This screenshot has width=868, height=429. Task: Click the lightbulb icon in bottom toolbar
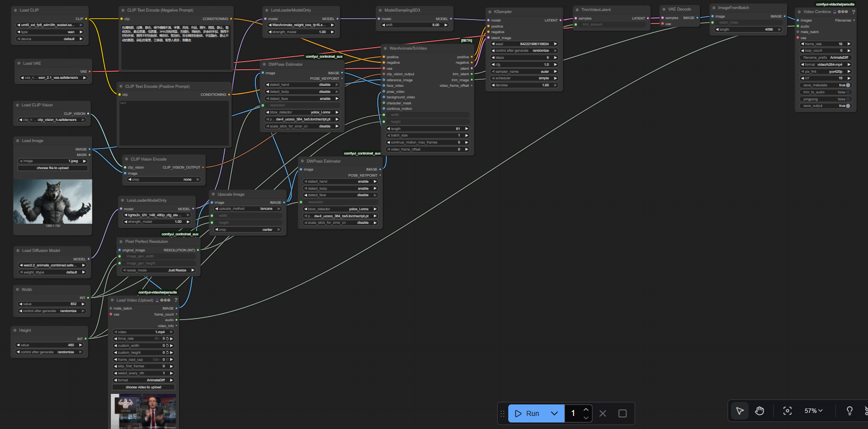coord(849,411)
